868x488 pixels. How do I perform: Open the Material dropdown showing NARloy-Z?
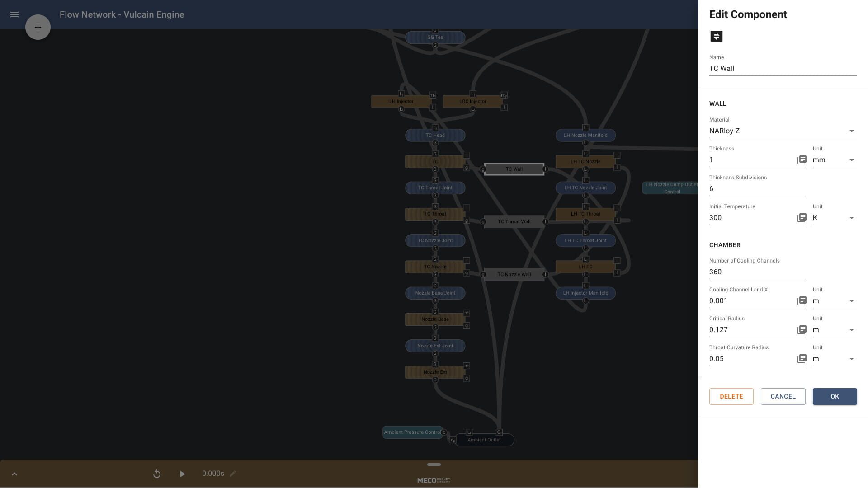tap(852, 131)
